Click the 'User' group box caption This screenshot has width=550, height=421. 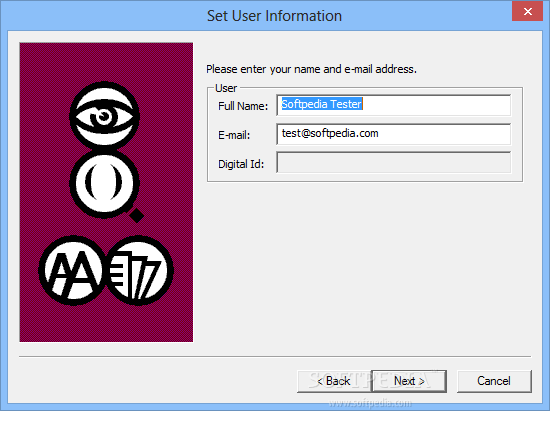point(226,88)
